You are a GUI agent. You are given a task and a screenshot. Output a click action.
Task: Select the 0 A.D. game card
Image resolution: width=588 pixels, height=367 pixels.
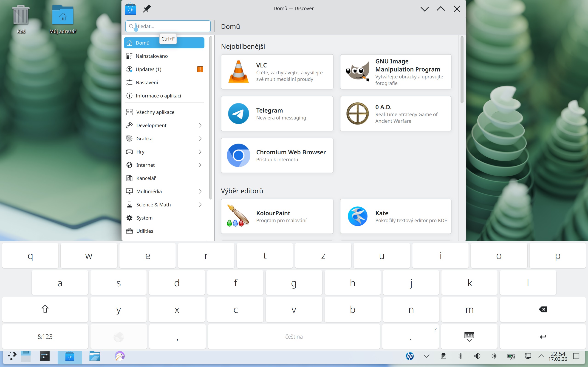tap(396, 114)
